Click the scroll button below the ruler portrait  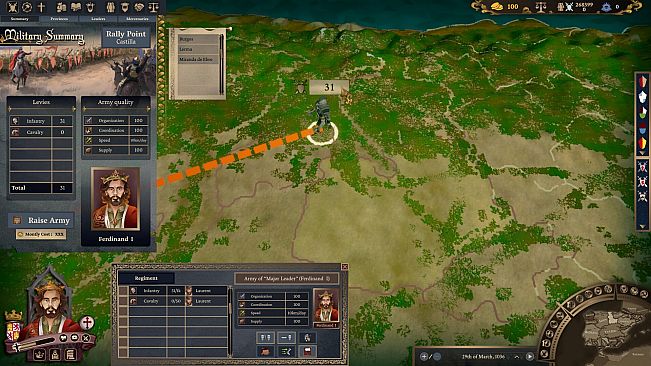coord(71,354)
